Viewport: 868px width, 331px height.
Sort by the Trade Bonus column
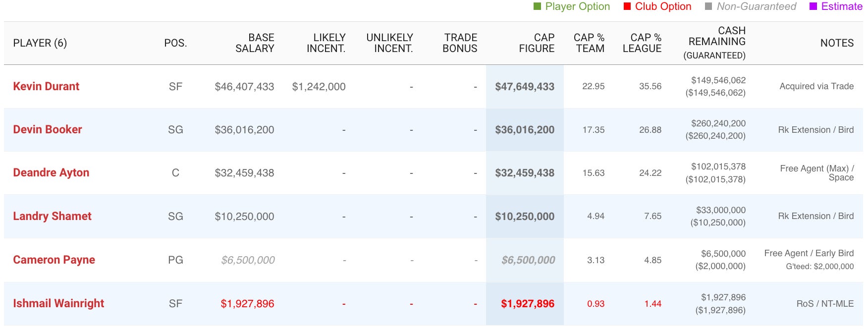point(460,43)
